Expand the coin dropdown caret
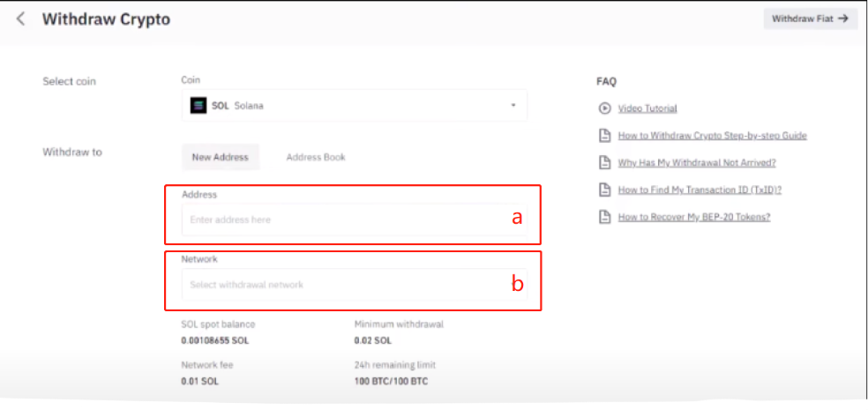The image size is (868, 410). pos(513,105)
